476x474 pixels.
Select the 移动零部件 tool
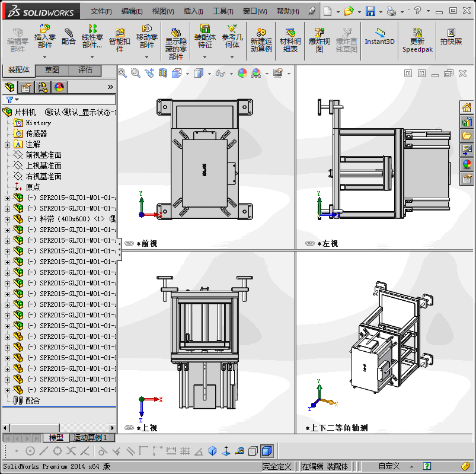click(147, 36)
